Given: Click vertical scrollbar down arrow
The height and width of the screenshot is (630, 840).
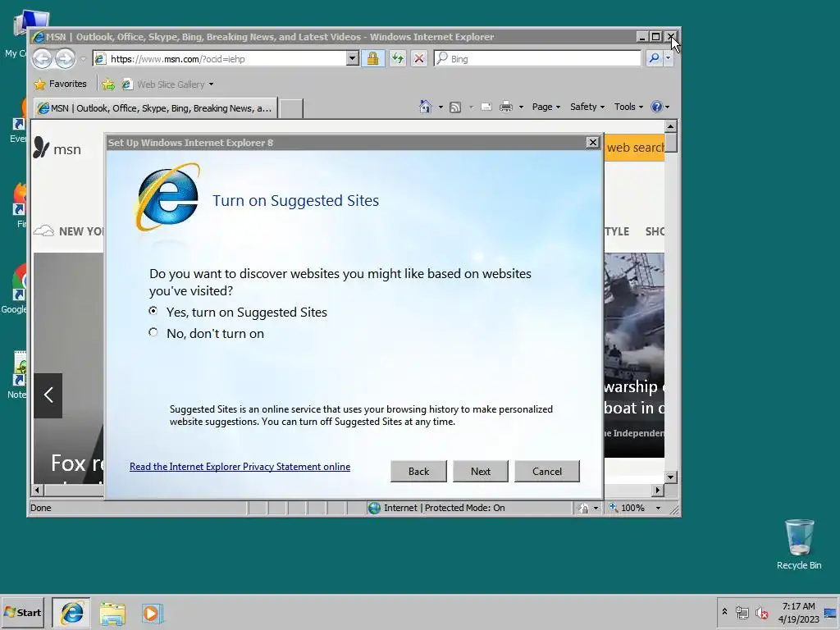Looking at the screenshot, I should (671, 477).
